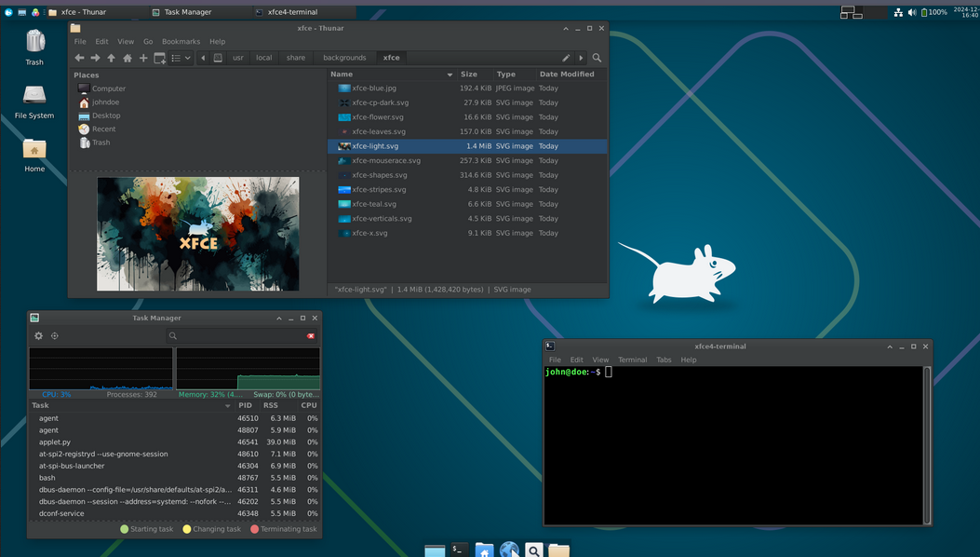The width and height of the screenshot is (980, 557).
Task: Click the volume icon in system tray
Action: (912, 12)
